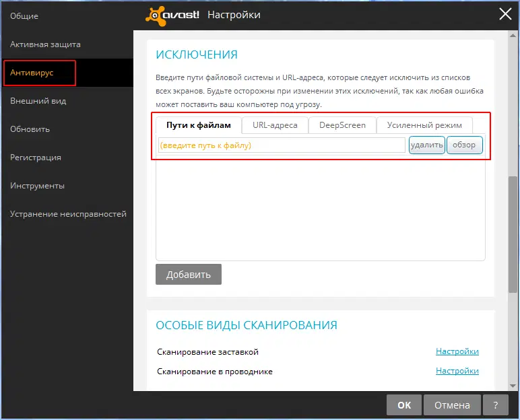Click the удалить button
Viewport: 520px width, 420px height.
(x=427, y=145)
